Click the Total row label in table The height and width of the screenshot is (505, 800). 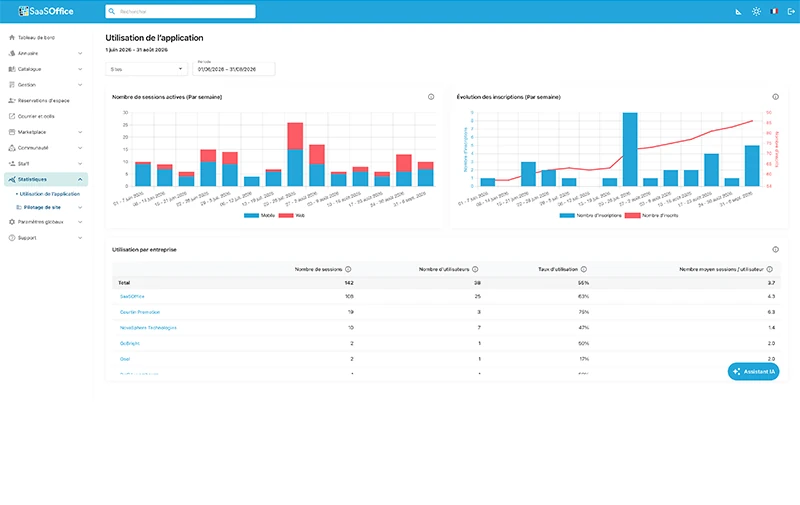pos(124,283)
